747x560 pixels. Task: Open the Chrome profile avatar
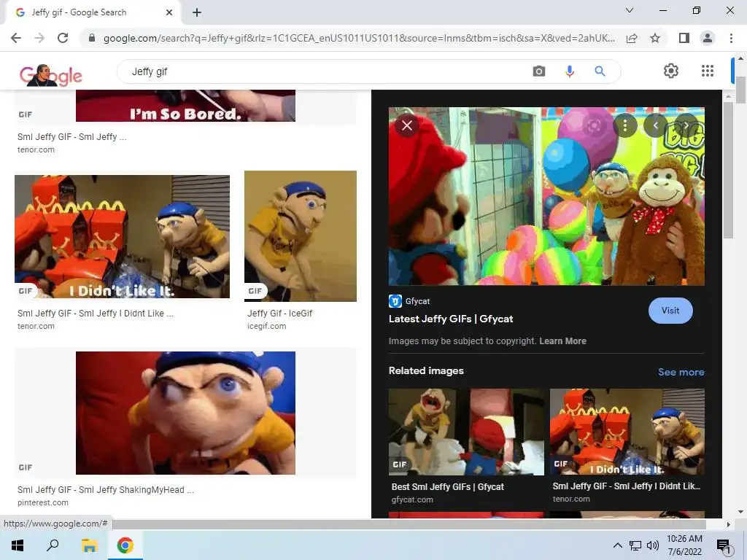pyautogui.click(x=708, y=38)
